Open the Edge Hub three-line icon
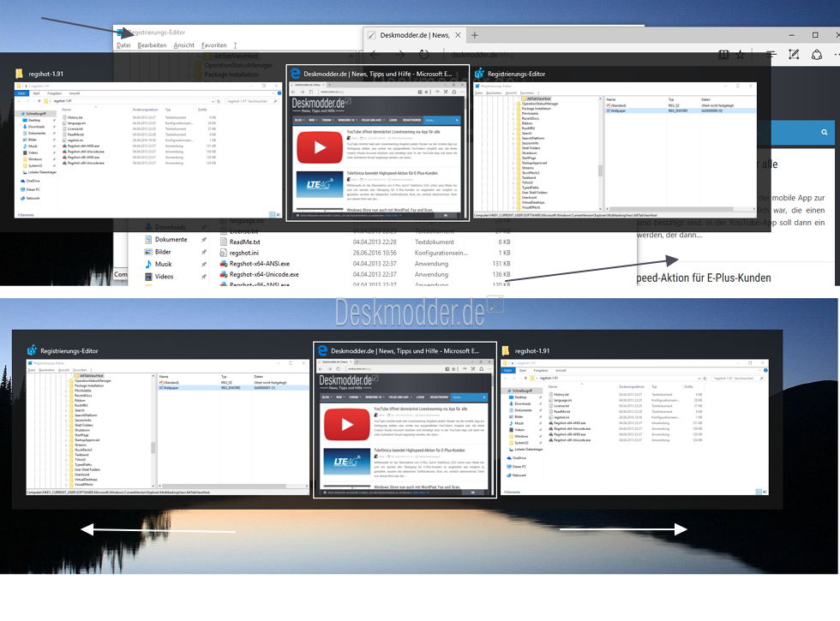Image resolution: width=840 pixels, height=621 pixels. tap(771, 55)
